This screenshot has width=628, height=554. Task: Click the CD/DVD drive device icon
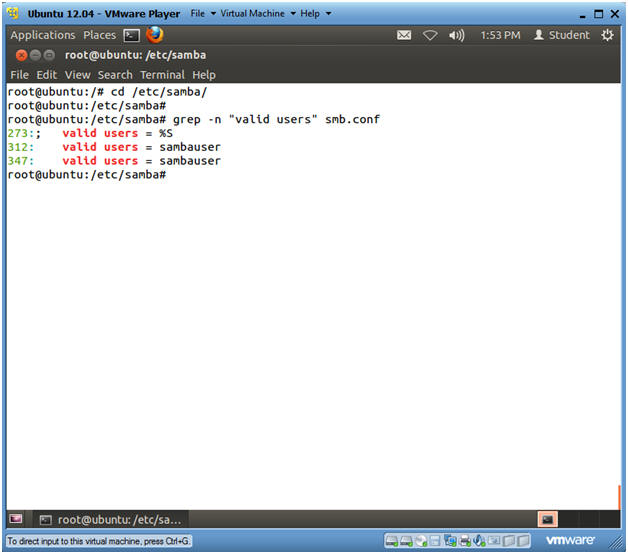421,541
